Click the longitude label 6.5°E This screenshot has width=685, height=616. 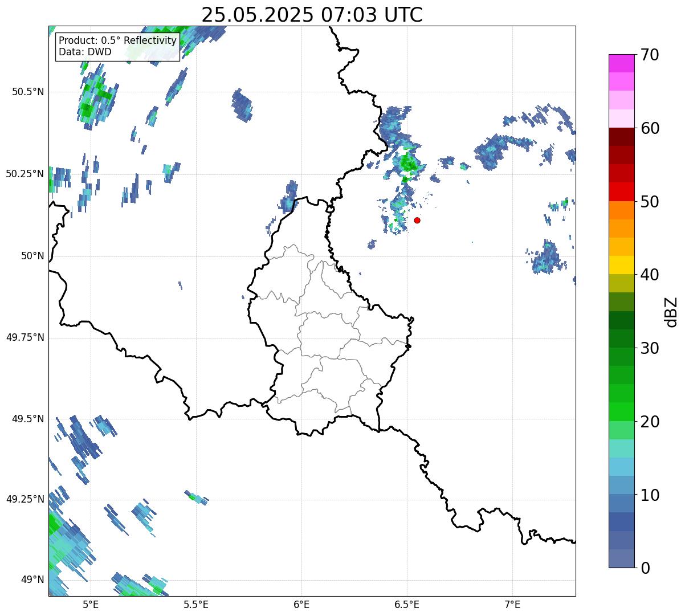coord(407,604)
